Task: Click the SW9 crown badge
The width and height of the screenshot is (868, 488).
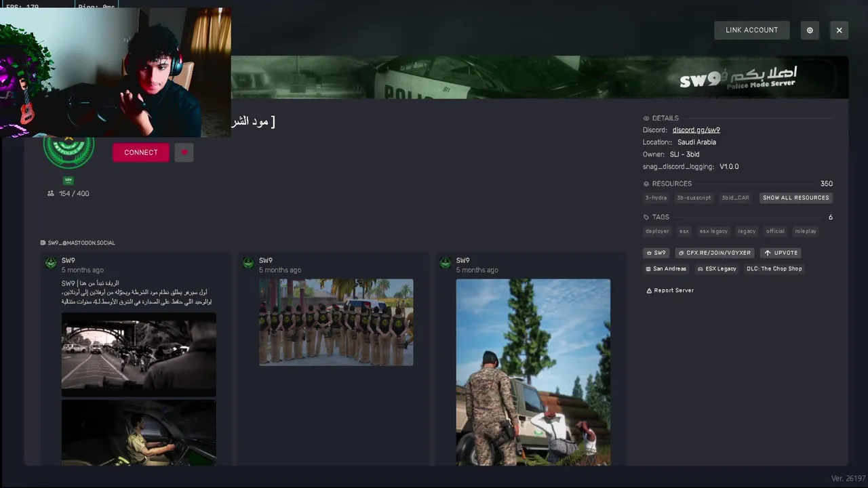Action: (x=656, y=253)
